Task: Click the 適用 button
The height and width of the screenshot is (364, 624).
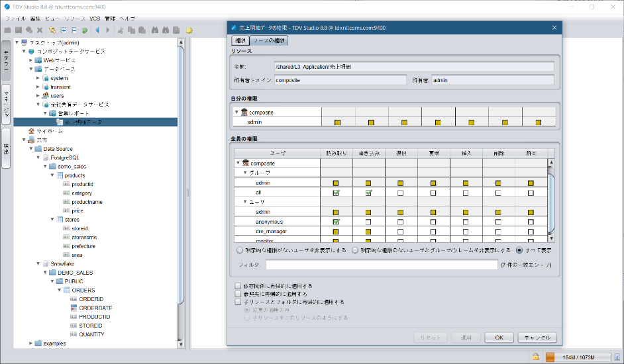Action: coord(466,338)
